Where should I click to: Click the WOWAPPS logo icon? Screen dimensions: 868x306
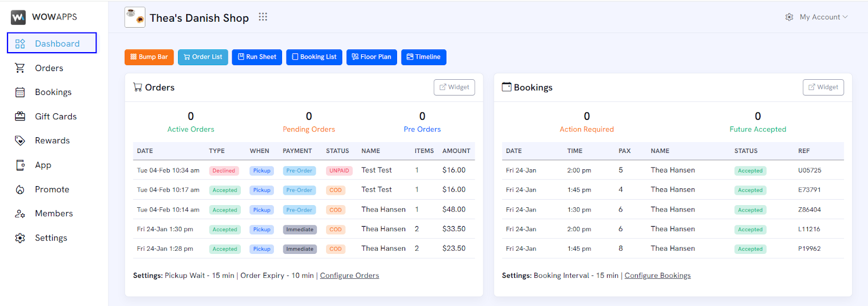click(18, 17)
